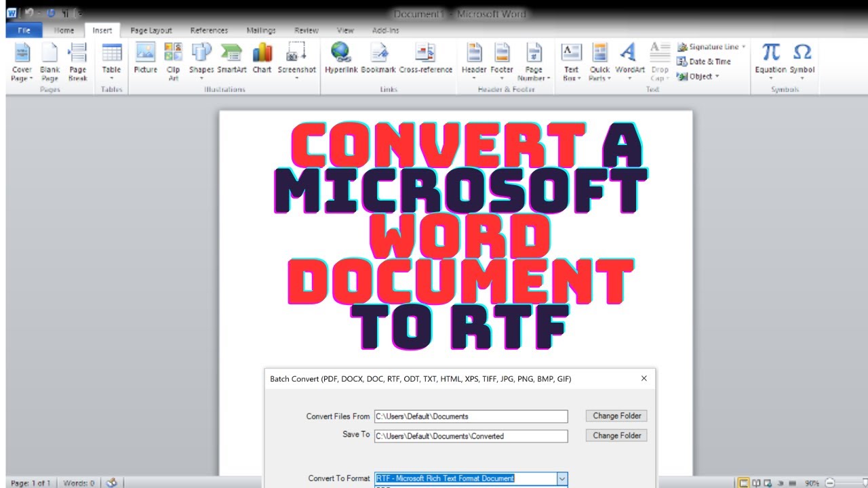Switch to the View tab
Viewport: 868px width, 488px height.
pos(345,30)
